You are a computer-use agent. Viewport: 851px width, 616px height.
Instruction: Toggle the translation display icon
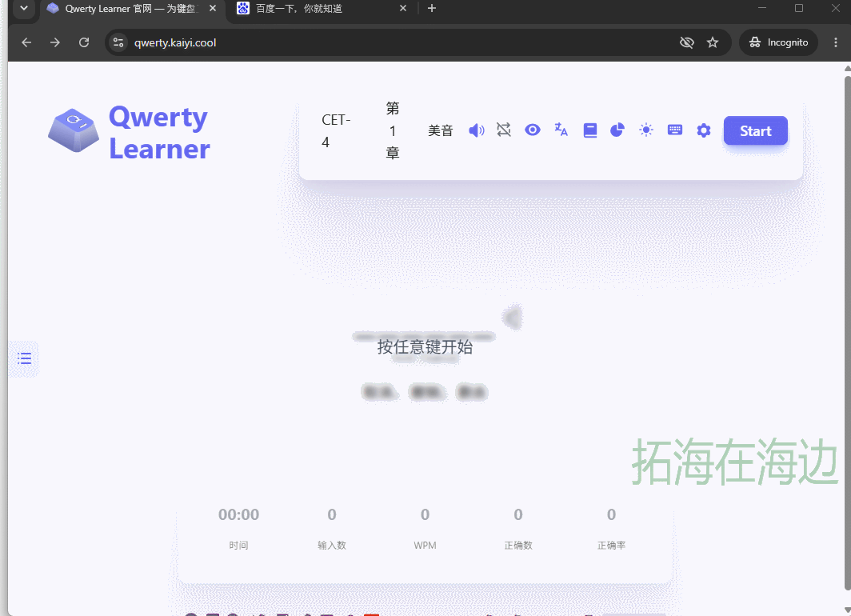coord(561,130)
